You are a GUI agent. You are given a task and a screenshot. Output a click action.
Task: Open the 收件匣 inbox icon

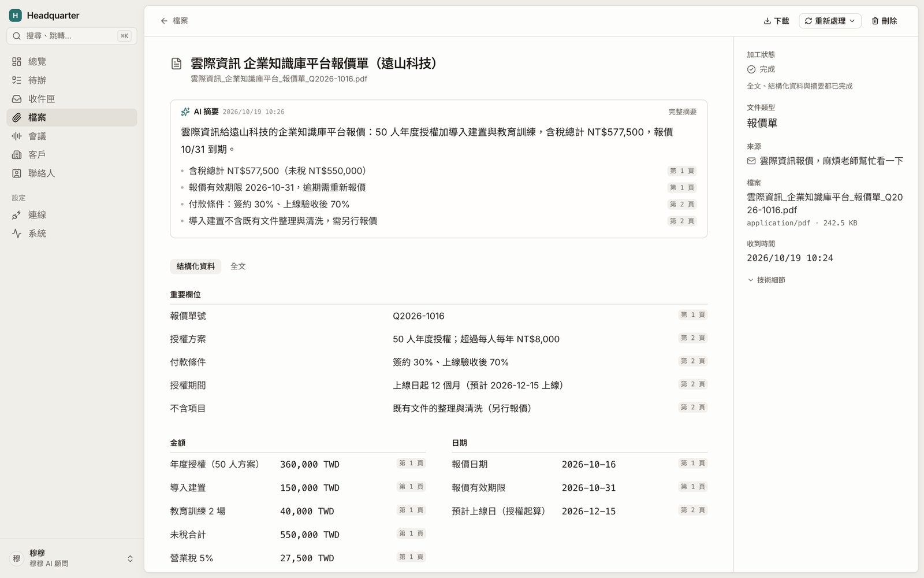coord(17,99)
